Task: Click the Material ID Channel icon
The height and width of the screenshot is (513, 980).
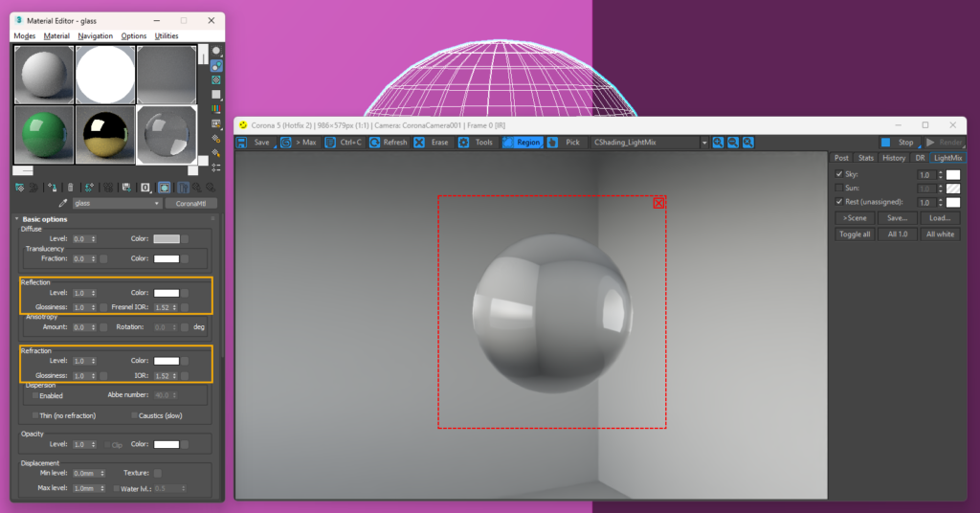Action: [x=145, y=188]
